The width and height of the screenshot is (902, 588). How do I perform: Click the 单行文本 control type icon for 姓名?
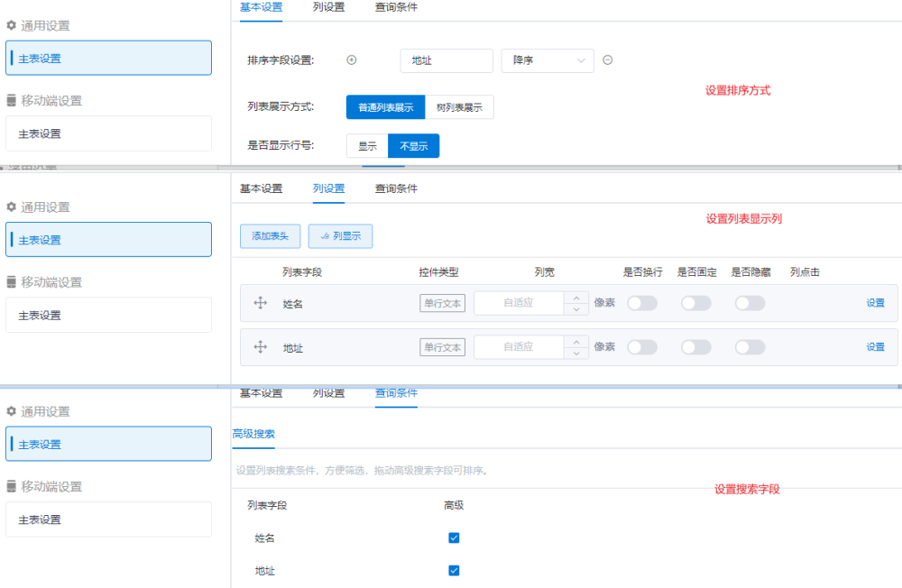442,303
